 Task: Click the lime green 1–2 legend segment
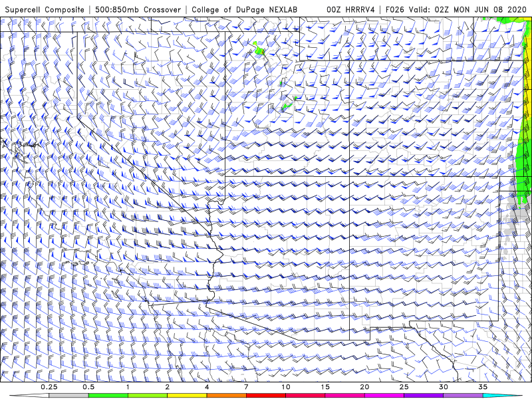coord(148,396)
